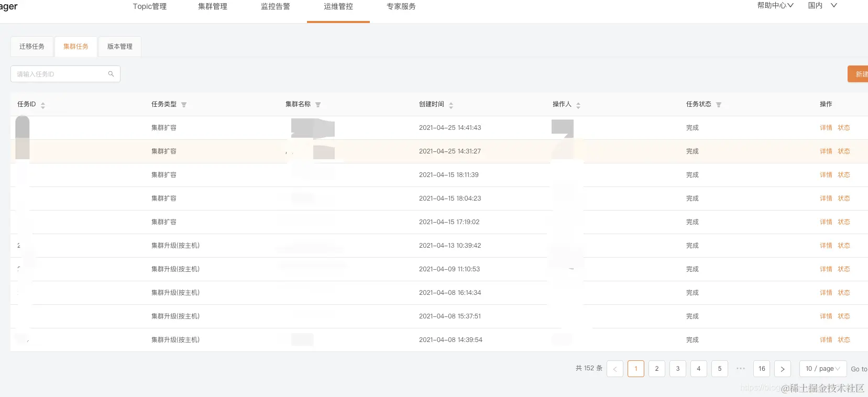The image size is (868, 397).
Task: Go to next page arrow
Action: coord(783,369)
